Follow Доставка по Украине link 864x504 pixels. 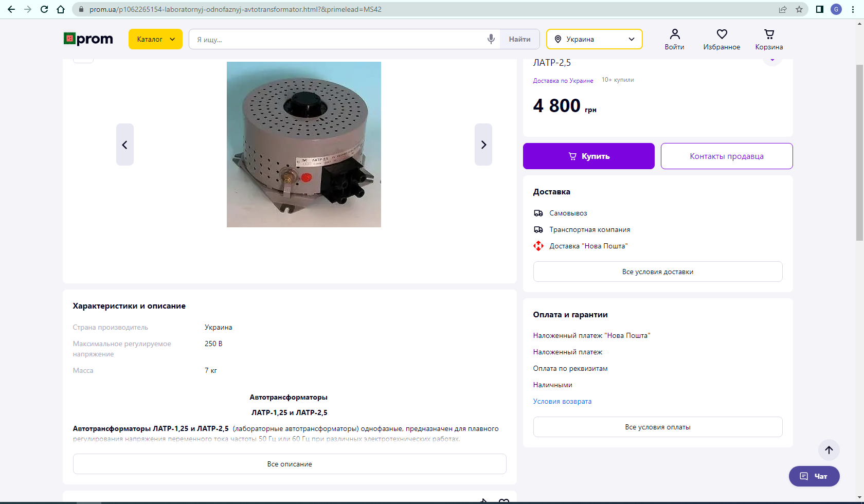click(x=563, y=81)
